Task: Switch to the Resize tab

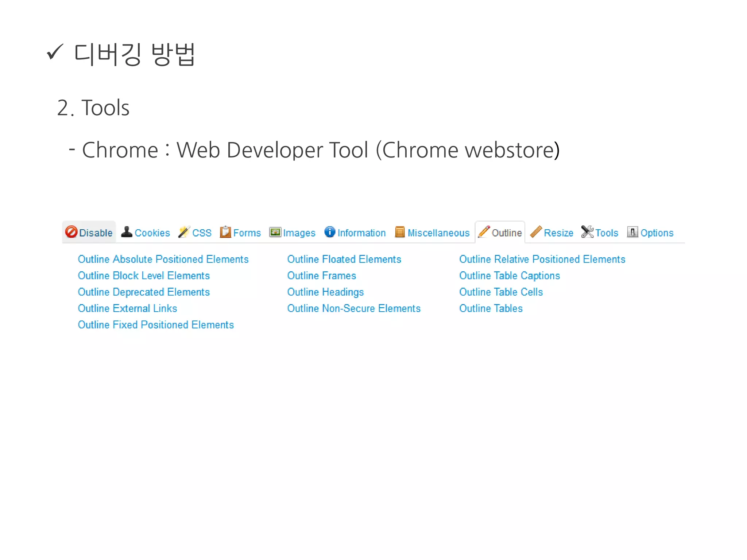Action: (552, 232)
